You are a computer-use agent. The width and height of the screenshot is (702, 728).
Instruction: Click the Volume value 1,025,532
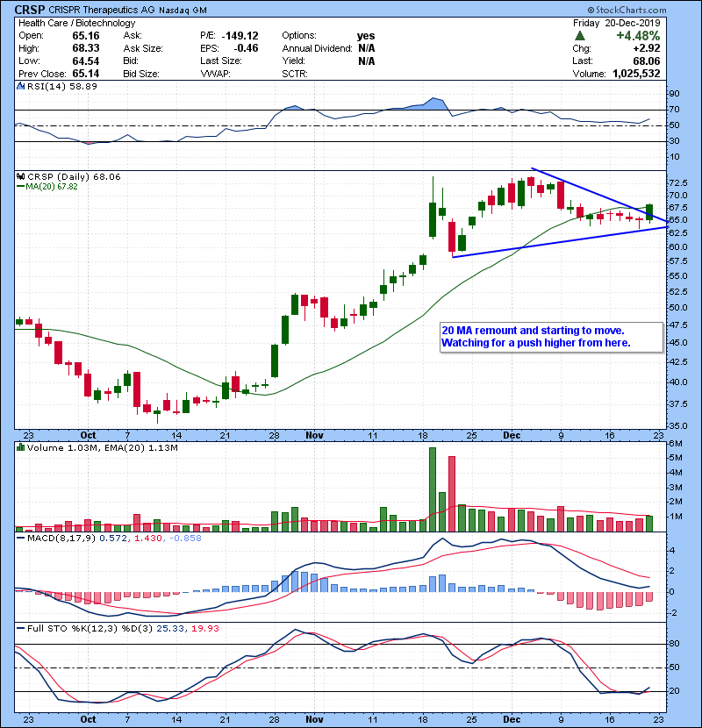click(636, 74)
